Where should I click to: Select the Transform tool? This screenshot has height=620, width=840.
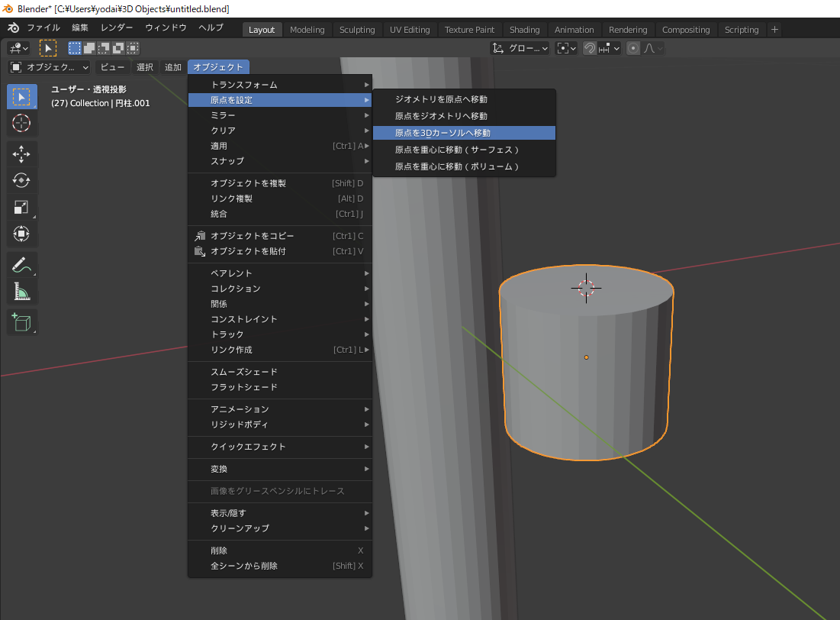click(21, 234)
